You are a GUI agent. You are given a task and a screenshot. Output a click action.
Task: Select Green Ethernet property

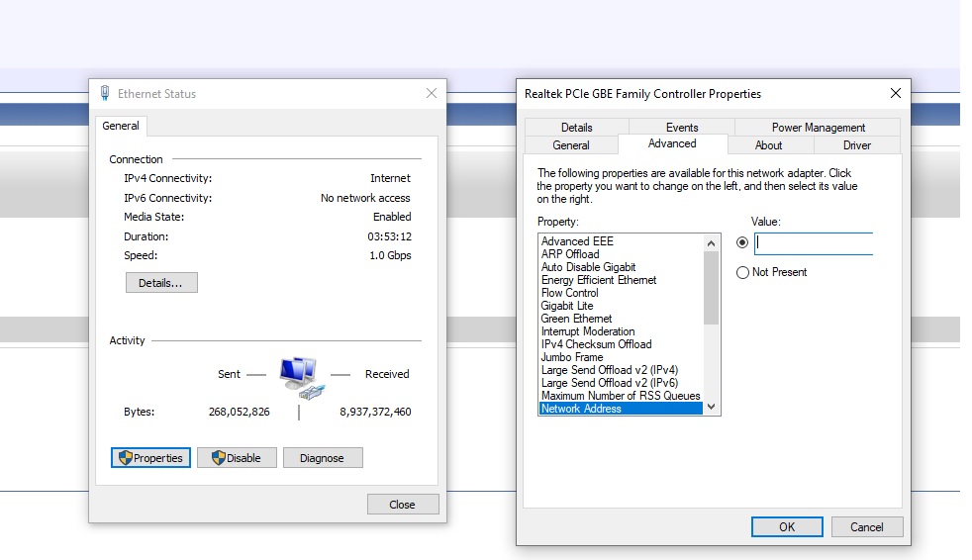622,319
